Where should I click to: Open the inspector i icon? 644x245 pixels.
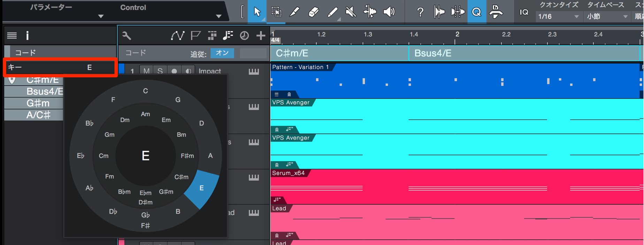[28, 35]
